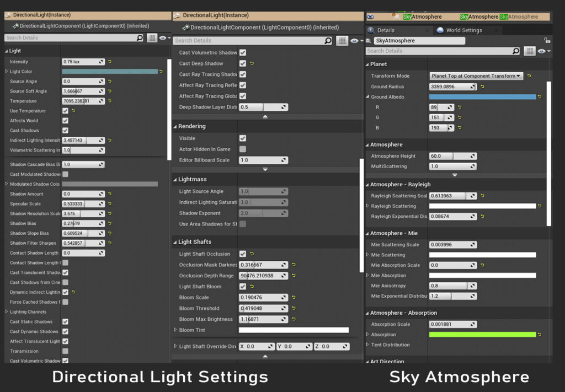Open property matrix grid icon in SkyAtmosphere panel
Image resolution: width=565 pixels, height=392 pixels.
pyautogui.click(x=529, y=51)
